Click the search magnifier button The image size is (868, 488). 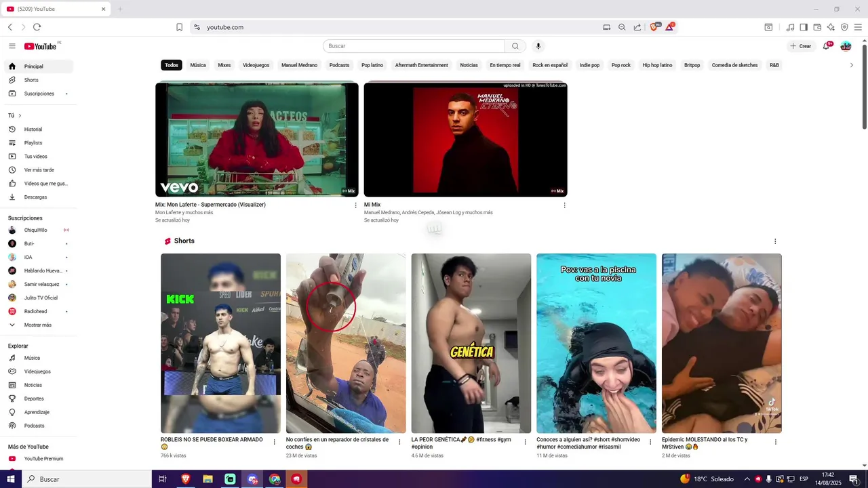515,46
